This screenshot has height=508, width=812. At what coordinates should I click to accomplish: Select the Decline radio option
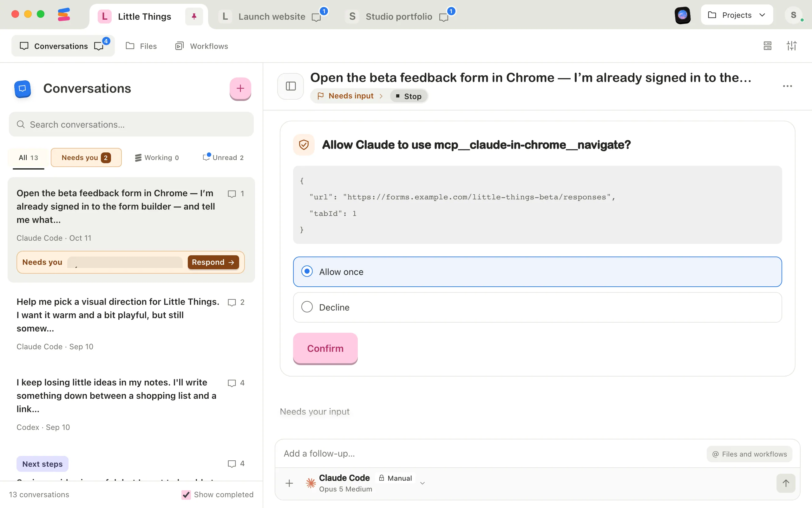coord(537,307)
